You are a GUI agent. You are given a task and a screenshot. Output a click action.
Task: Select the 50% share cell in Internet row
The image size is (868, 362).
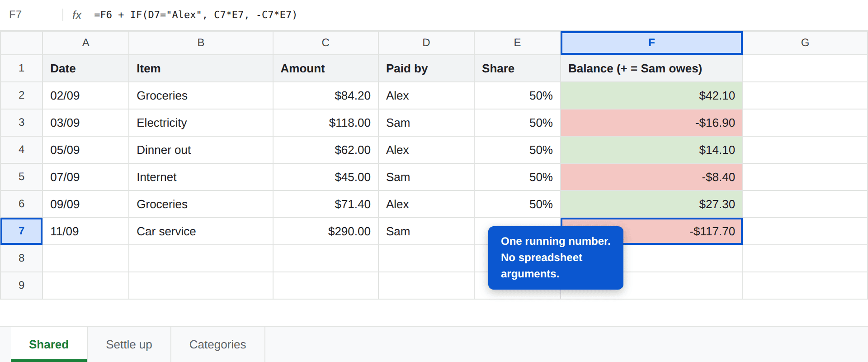point(517,177)
